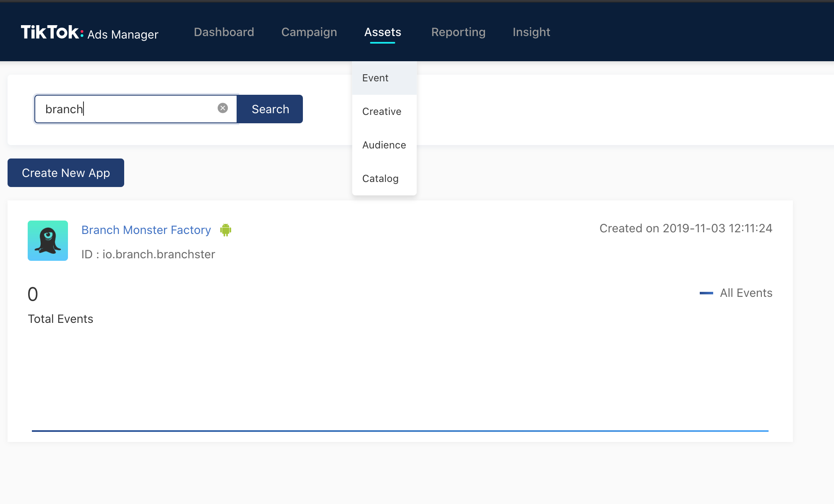The width and height of the screenshot is (834, 504).
Task: Expand the Assets menu
Action: pyautogui.click(x=383, y=32)
